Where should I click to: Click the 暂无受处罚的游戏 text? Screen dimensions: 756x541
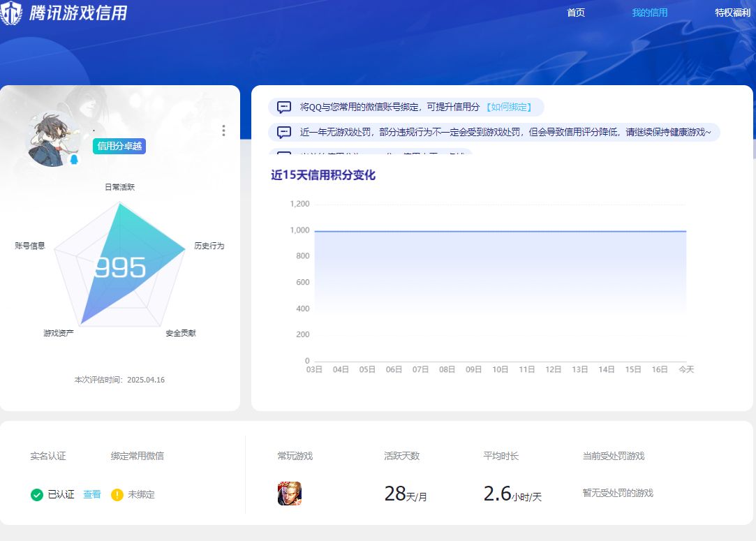[618, 493]
